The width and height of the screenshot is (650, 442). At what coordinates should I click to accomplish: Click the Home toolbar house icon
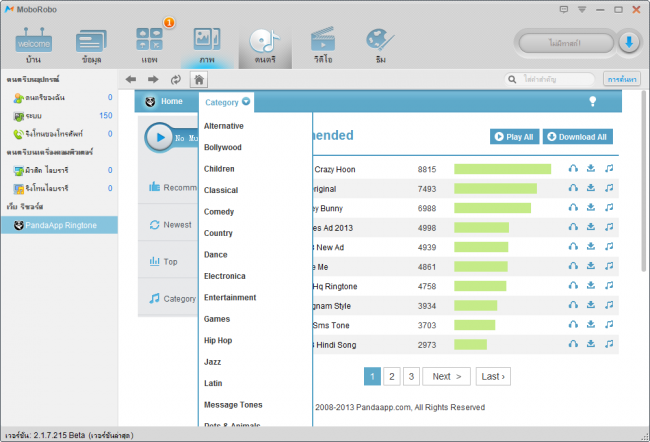point(199,80)
